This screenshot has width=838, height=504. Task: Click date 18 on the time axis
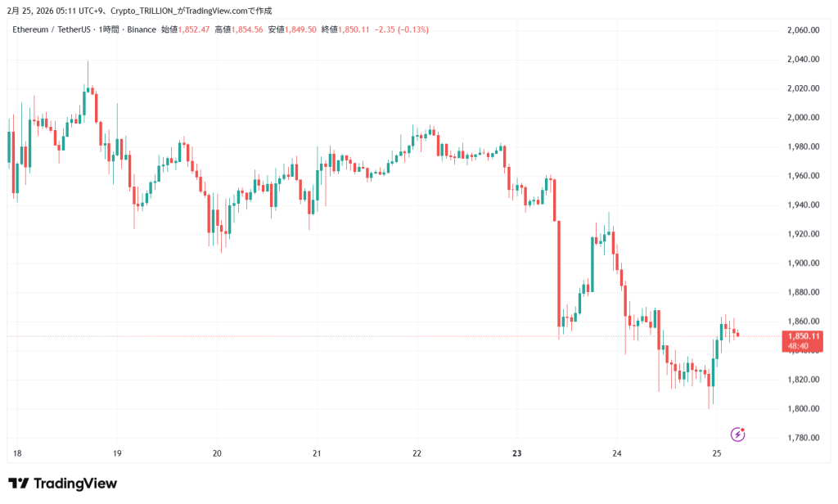point(17,453)
